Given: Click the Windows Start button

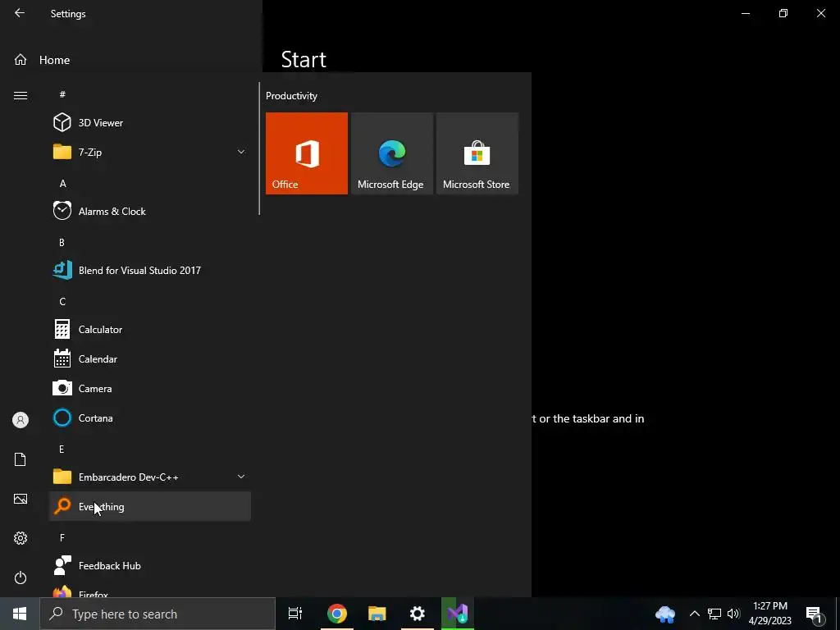Looking at the screenshot, I should [20, 614].
